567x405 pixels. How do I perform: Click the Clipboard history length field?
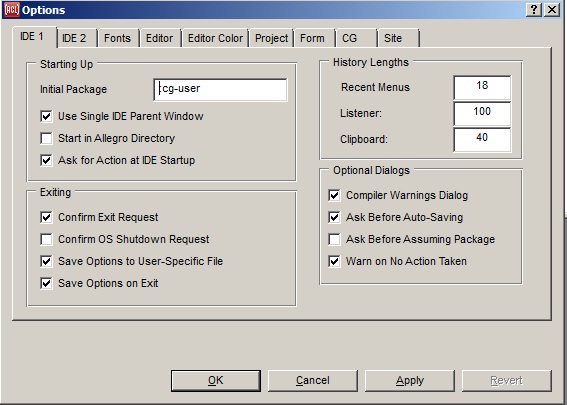[x=482, y=139]
